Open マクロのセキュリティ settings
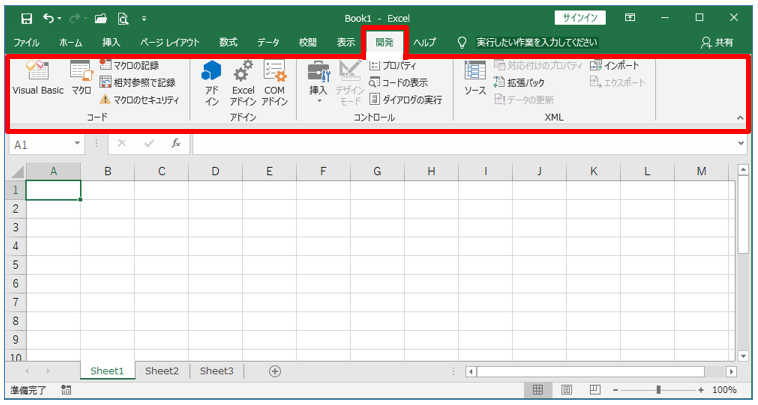The width and height of the screenshot is (758, 405). [139, 100]
